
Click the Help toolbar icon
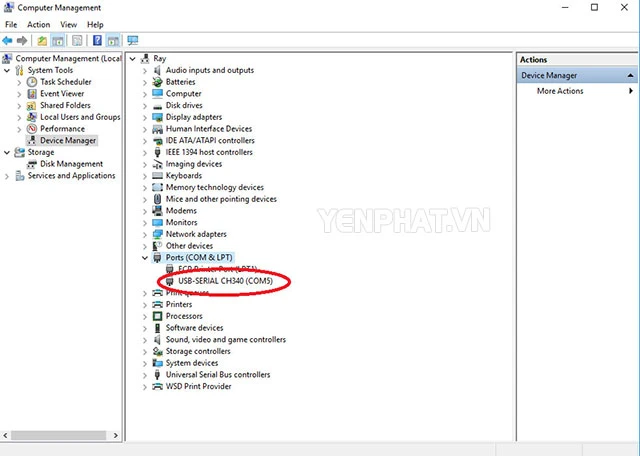pos(97,41)
